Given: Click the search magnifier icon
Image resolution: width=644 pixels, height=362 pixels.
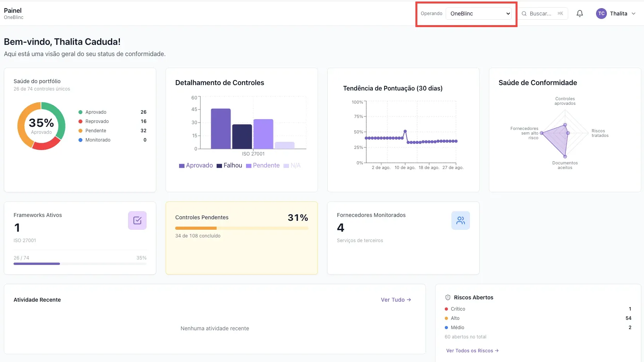Looking at the screenshot, I should tap(524, 14).
